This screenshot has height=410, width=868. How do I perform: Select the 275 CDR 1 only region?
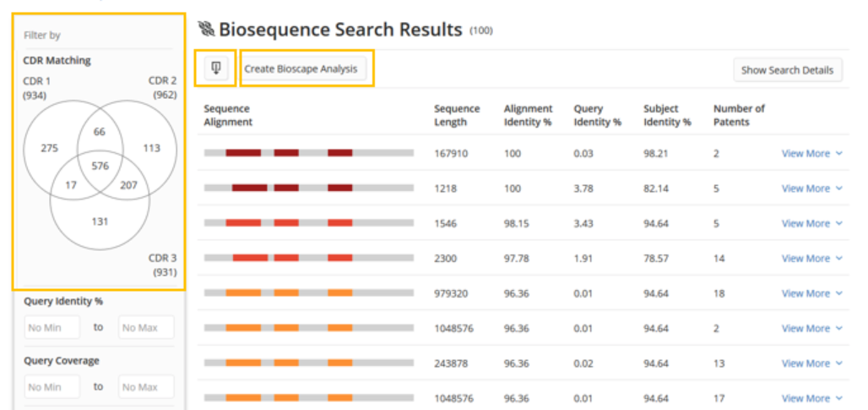pyautogui.click(x=50, y=148)
